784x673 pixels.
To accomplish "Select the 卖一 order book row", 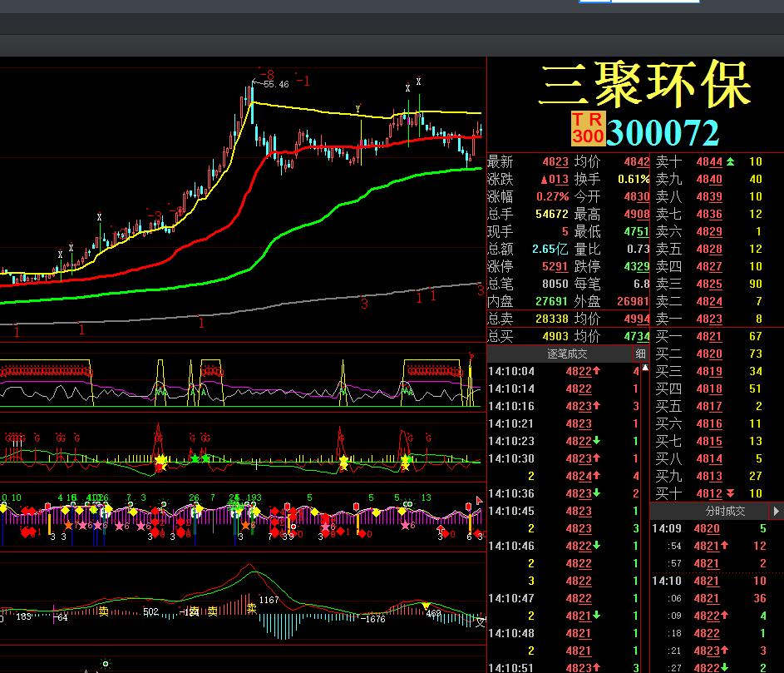I will coord(717,319).
